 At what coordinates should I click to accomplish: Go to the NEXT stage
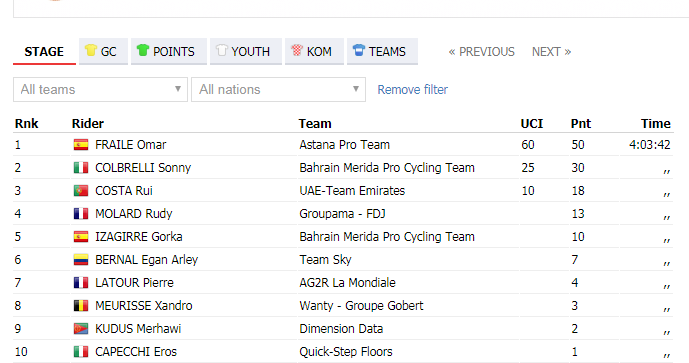click(551, 52)
